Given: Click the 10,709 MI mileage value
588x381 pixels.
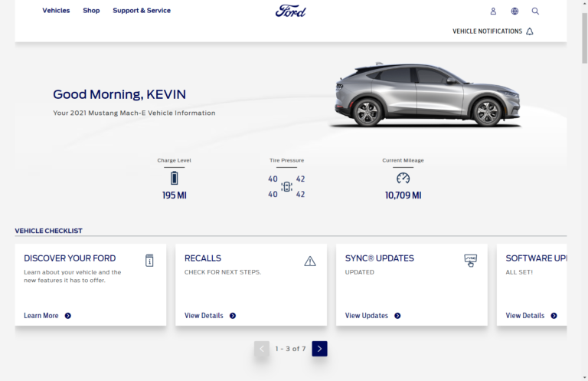Looking at the screenshot, I should (403, 195).
